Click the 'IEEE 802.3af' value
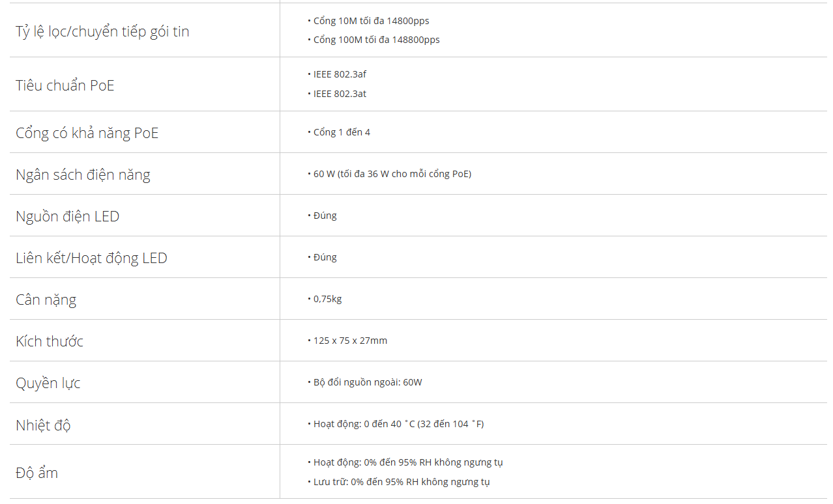833x504 pixels. 340,74
